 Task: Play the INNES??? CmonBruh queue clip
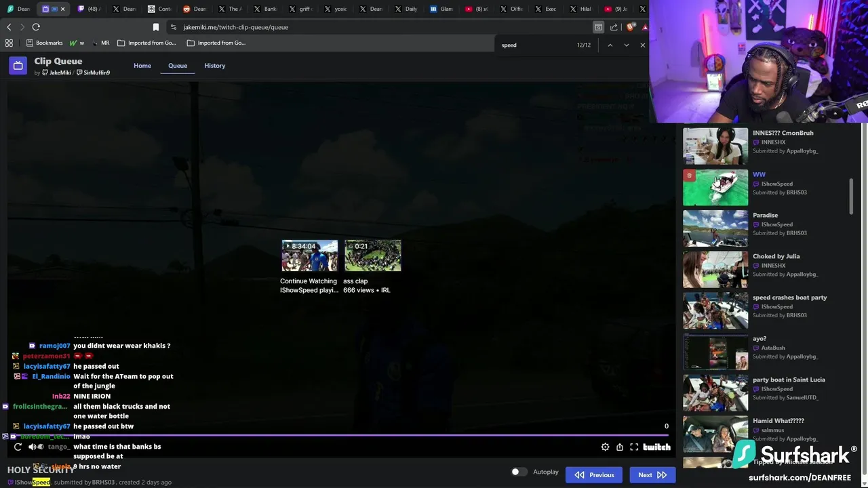pyautogui.click(x=715, y=146)
